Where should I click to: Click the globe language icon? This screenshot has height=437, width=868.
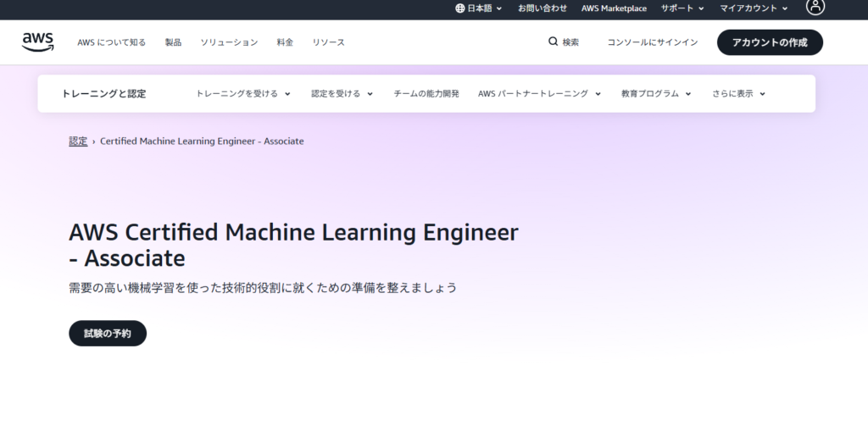pyautogui.click(x=460, y=8)
